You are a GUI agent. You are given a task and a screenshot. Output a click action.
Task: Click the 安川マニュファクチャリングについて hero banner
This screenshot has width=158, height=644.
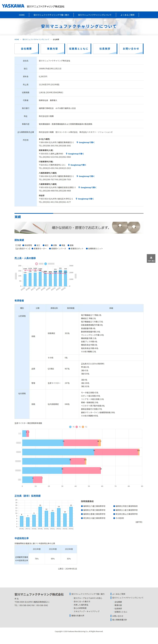pyautogui.click(x=79, y=26)
